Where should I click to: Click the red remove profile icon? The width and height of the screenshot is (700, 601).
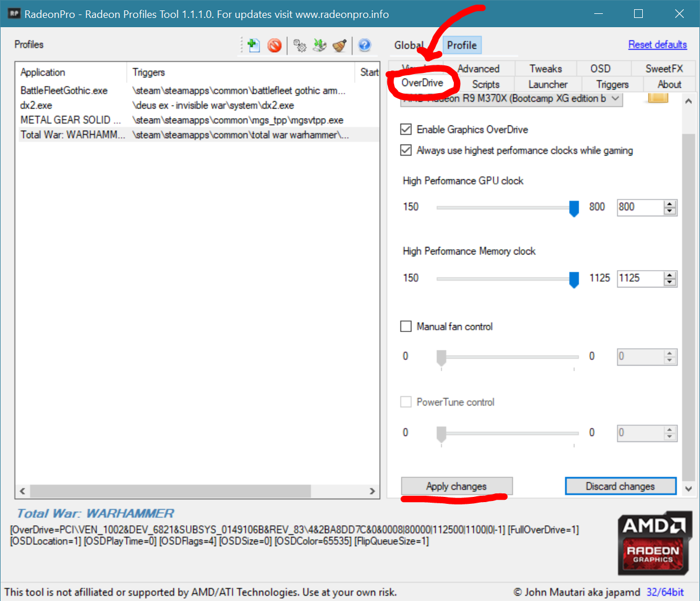[275, 45]
